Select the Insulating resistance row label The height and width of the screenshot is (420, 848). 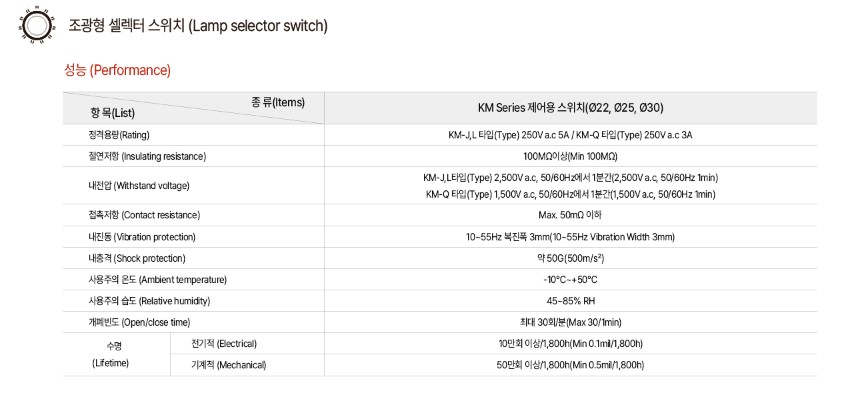click(x=147, y=156)
